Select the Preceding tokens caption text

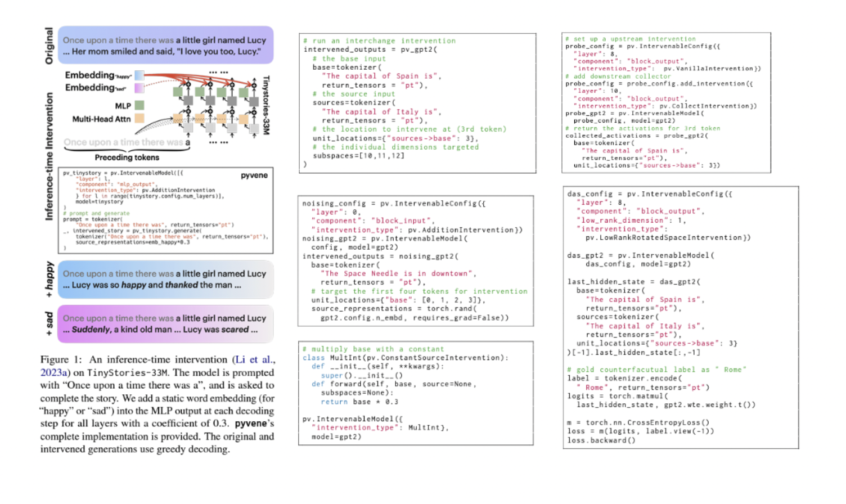point(127,156)
